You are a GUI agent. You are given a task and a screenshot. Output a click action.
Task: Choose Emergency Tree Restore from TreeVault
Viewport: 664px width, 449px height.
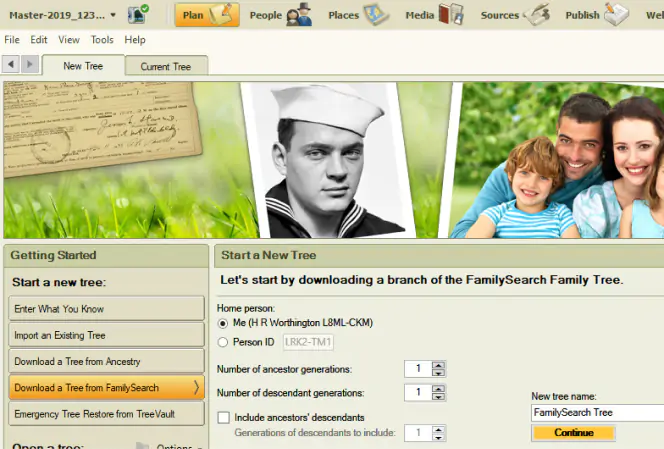(x=106, y=414)
